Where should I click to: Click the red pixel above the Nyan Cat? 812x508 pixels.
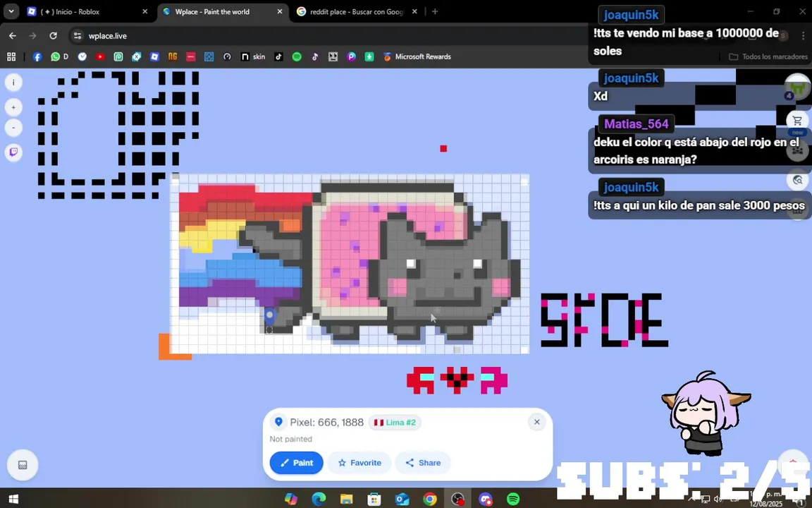(x=443, y=148)
